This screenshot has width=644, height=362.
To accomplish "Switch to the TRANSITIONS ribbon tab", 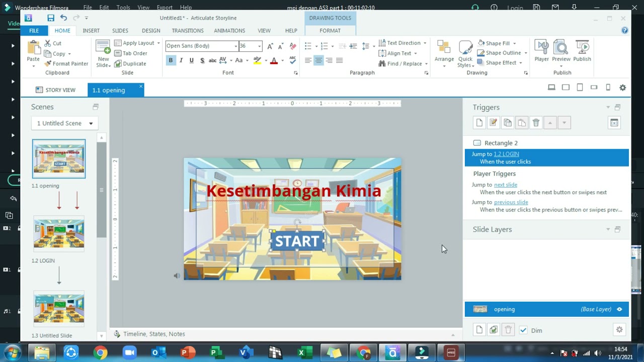I will tap(188, 31).
